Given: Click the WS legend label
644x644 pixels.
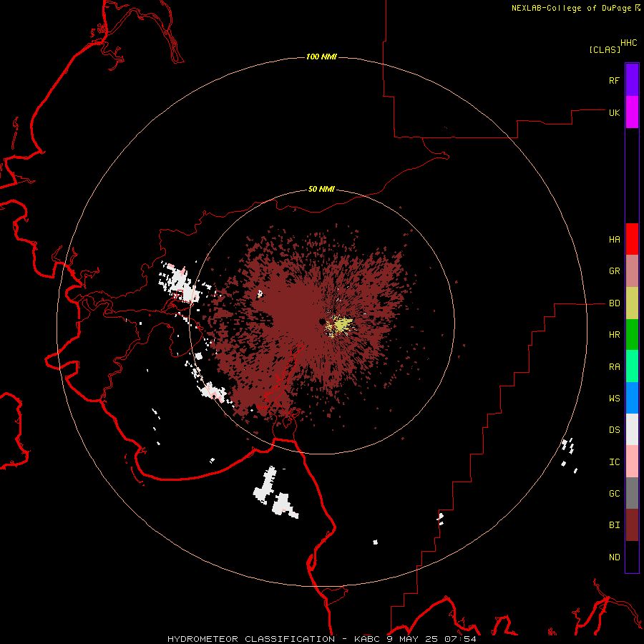Looking at the screenshot, I should [x=614, y=399].
